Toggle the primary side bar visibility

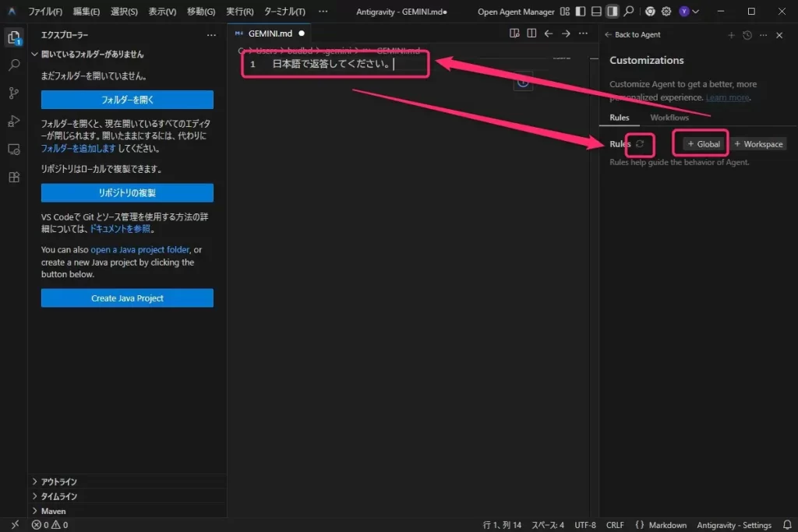pyautogui.click(x=581, y=11)
